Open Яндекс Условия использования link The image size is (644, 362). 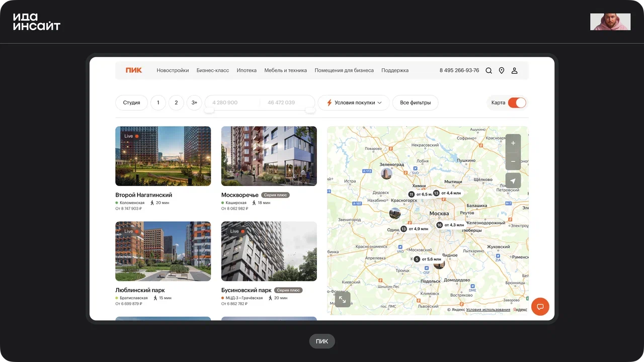pos(488,310)
